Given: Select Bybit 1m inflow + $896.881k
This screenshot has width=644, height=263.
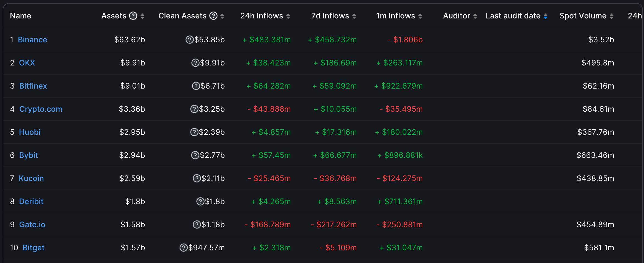Looking at the screenshot, I should pos(400,155).
